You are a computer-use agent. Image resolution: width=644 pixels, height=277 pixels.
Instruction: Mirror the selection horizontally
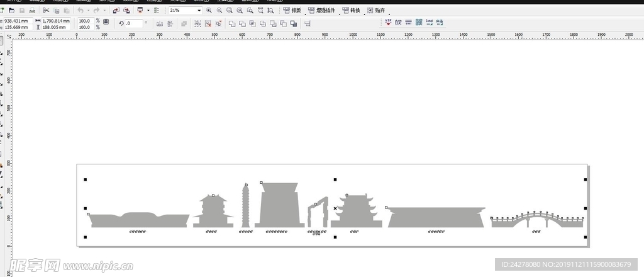160,23
